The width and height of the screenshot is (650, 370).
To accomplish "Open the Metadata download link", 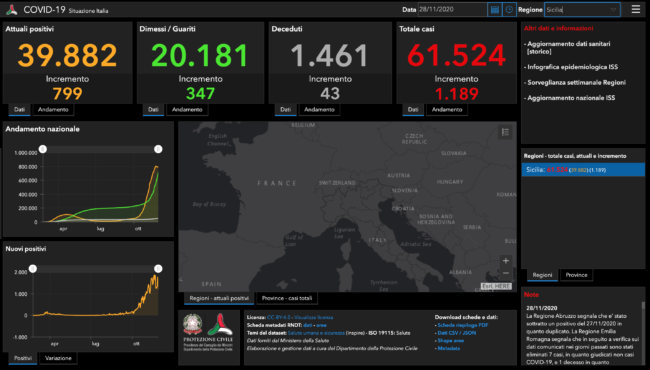I will (449, 348).
